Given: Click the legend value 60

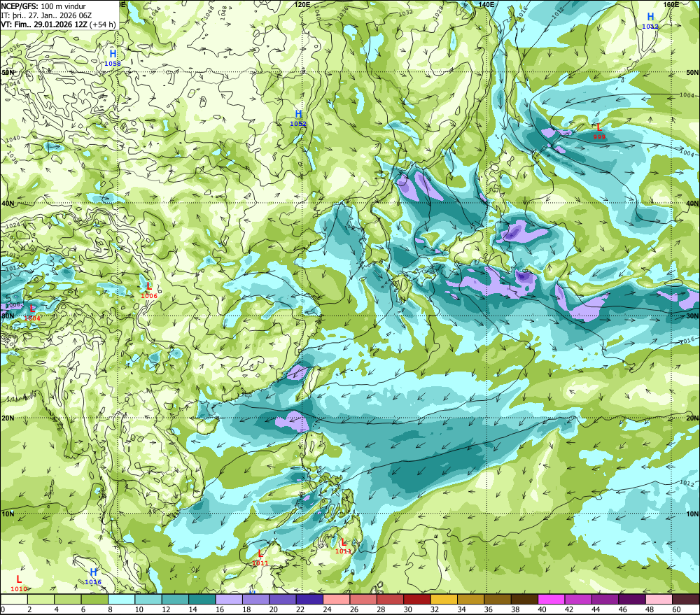Looking at the screenshot, I should [677, 609].
